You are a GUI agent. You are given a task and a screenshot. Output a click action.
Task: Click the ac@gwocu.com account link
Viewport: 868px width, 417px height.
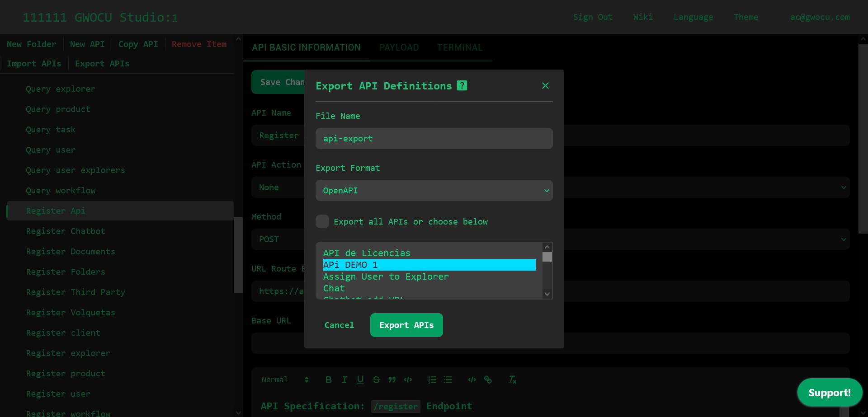pyautogui.click(x=820, y=17)
